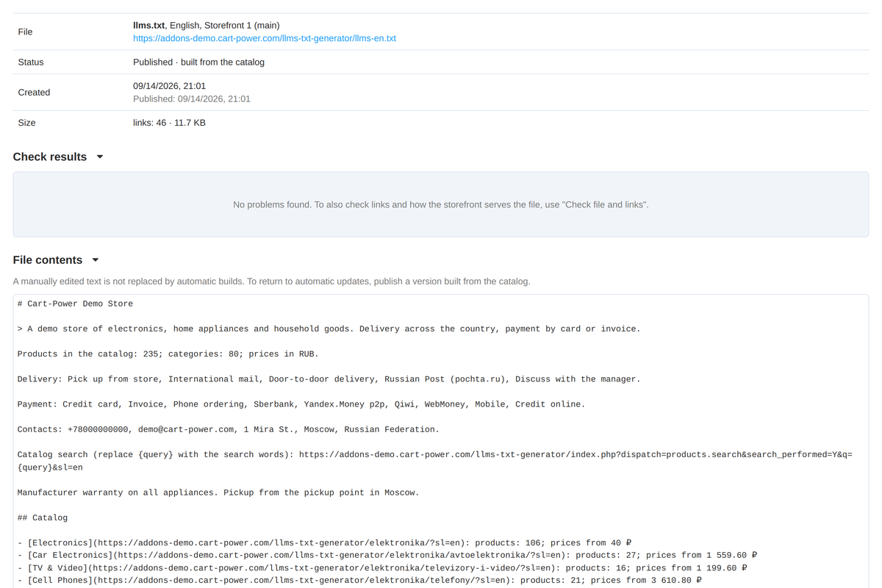Click the 'Catalog search' URL line
882x588 pixels.
coord(435,461)
